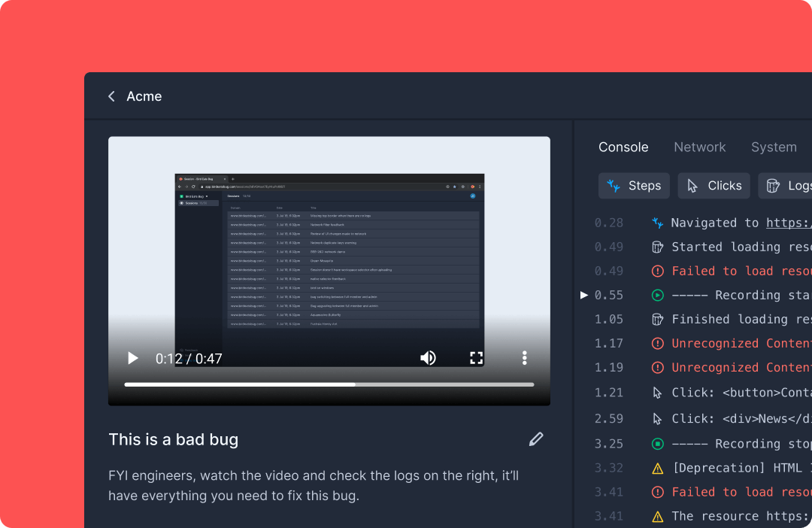Click the playhead marker beside 0.55
The width and height of the screenshot is (812, 528).
point(584,295)
